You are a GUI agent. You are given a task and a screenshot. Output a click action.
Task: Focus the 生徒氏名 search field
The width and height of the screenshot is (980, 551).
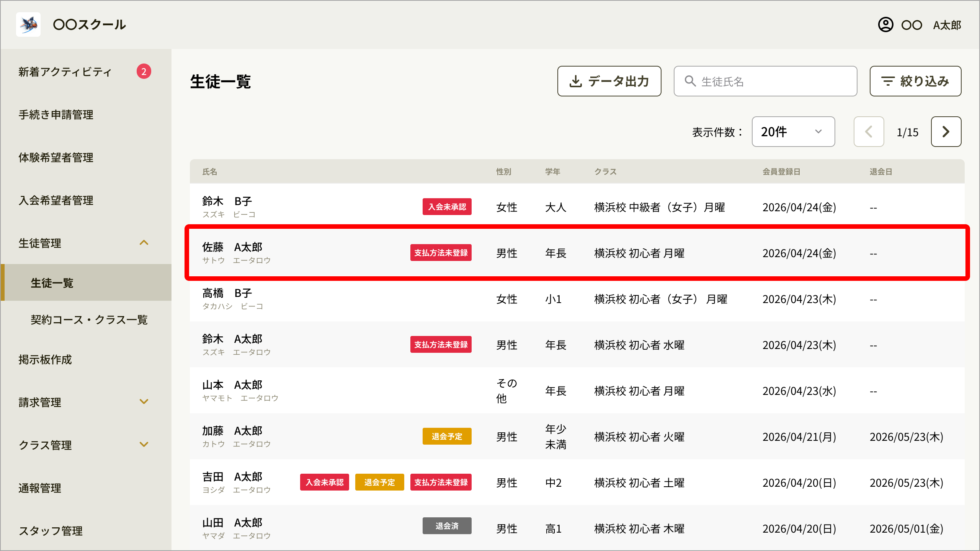click(765, 81)
